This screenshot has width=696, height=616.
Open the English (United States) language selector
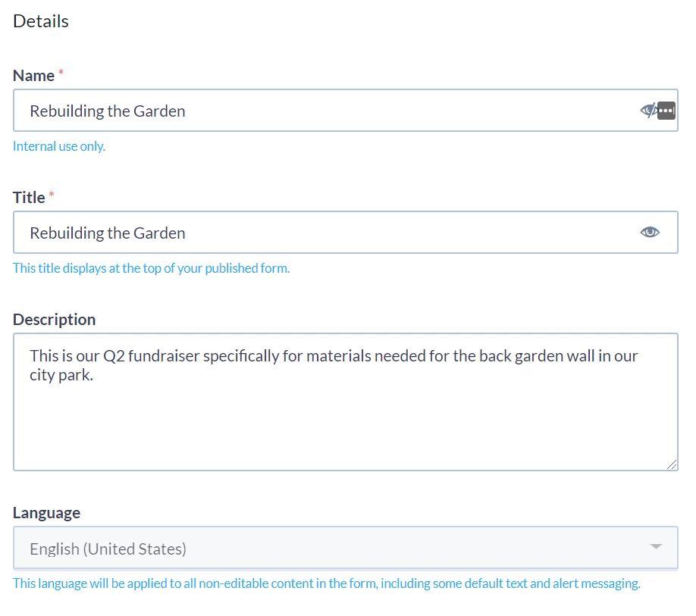pos(345,548)
